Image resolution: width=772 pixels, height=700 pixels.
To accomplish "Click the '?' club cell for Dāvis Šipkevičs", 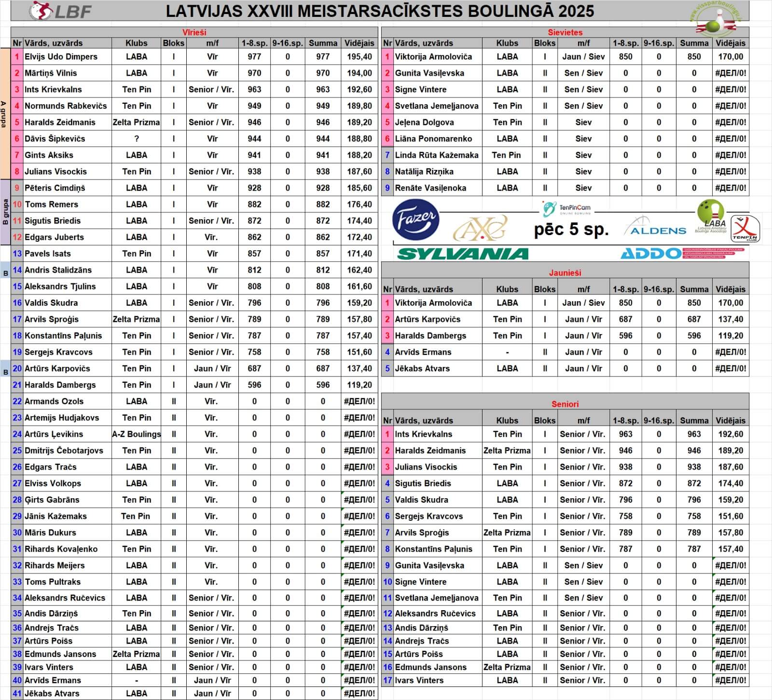I will point(137,139).
